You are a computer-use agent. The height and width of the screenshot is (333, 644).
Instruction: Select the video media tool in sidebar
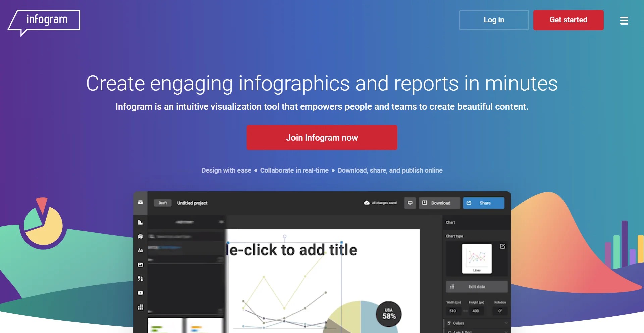click(x=140, y=293)
